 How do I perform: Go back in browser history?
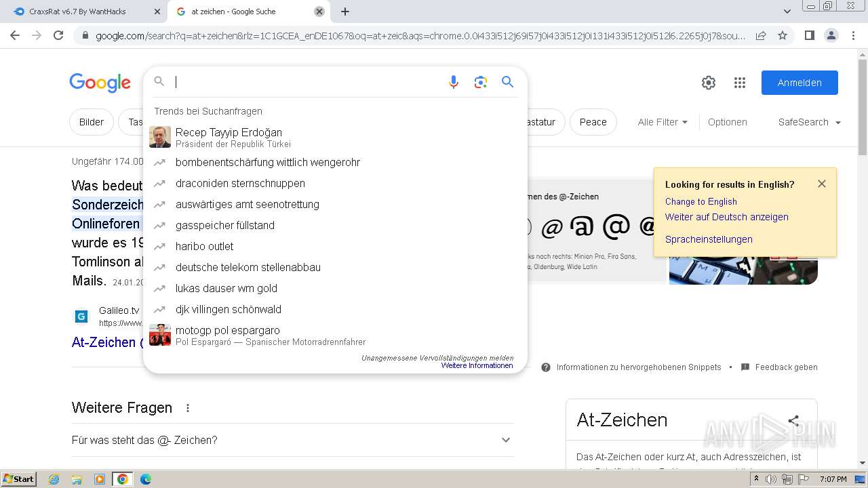coord(15,35)
